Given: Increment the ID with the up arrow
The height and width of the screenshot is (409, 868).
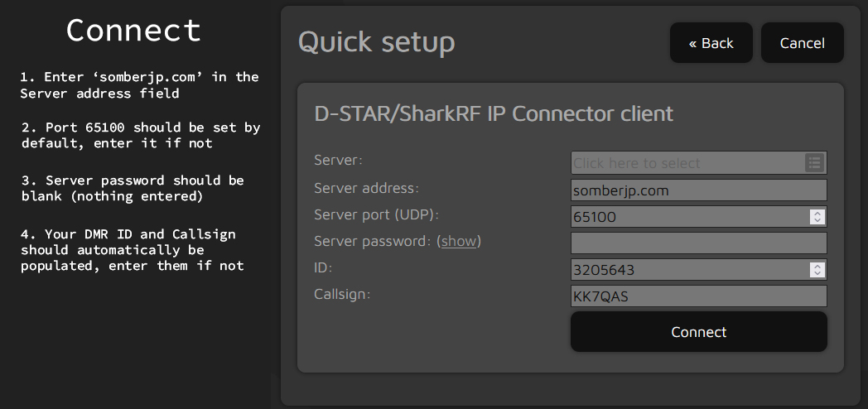Looking at the screenshot, I should [817, 266].
